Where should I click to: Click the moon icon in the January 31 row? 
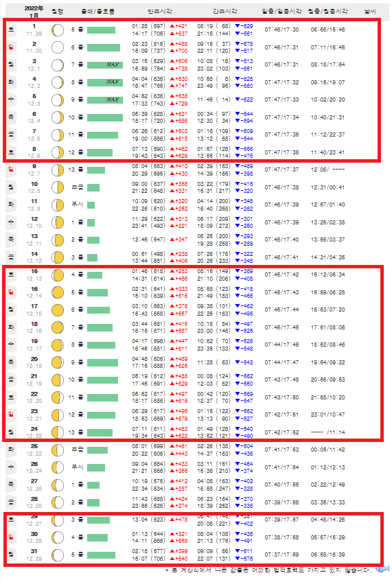click(x=58, y=555)
